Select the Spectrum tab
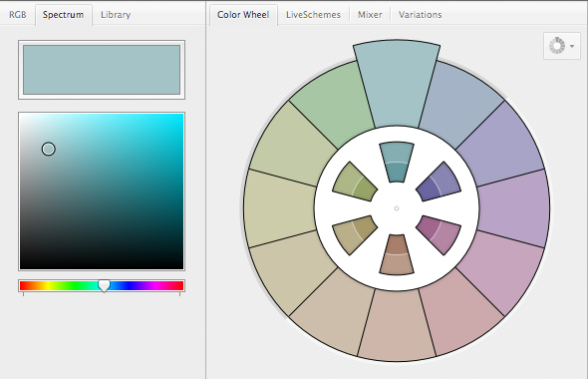This screenshot has width=588, height=379. [64, 15]
